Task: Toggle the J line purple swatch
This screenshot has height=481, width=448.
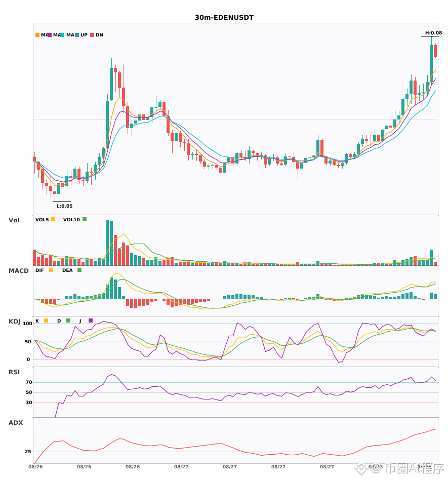Action: (91, 320)
